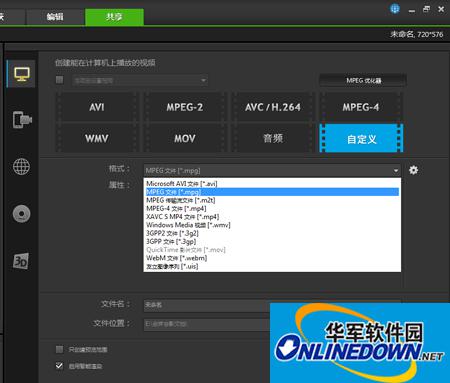The image size is (450, 383).
Task: Click the 文件名 file name field
Action: [x=207, y=305]
